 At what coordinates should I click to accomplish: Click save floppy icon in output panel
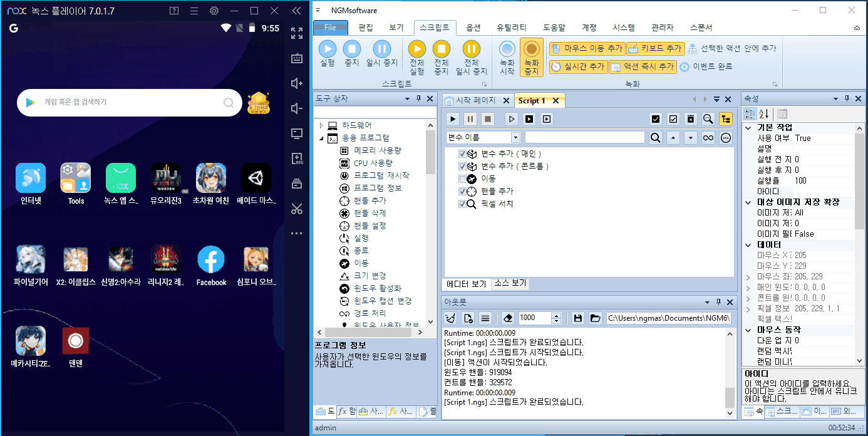pyautogui.click(x=578, y=318)
